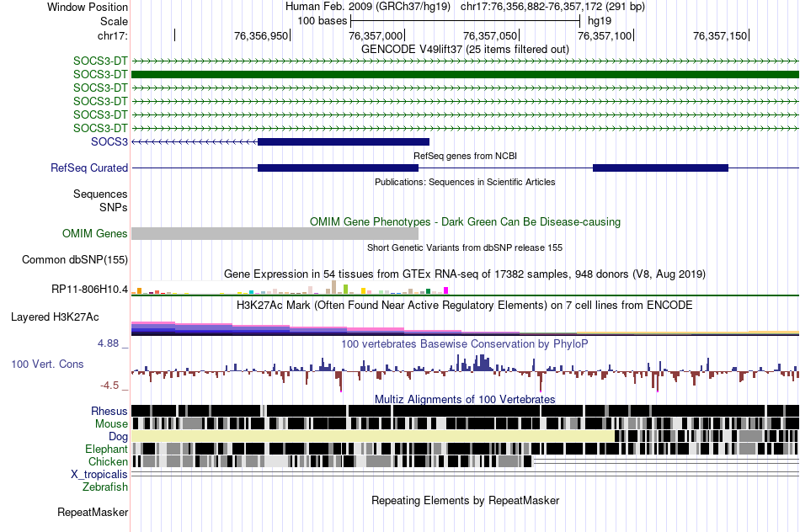Click the RP11-806H10.4 GTEx gene label
The height and width of the screenshot is (532, 800).
[x=89, y=290]
